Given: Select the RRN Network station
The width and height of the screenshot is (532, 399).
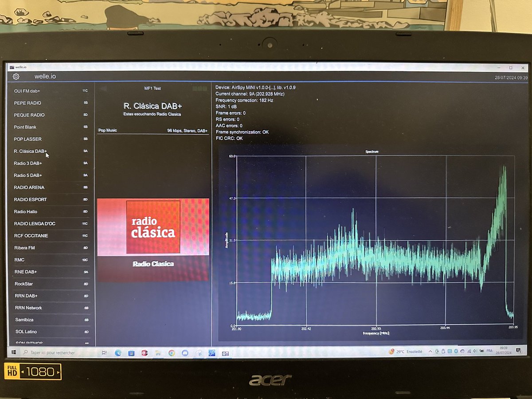Looking at the screenshot, I should [x=51, y=308].
